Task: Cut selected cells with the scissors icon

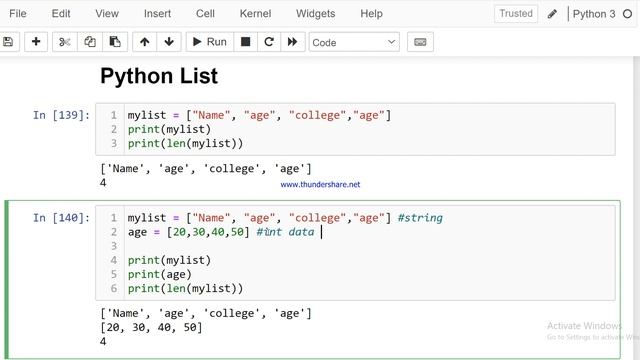Action: click(64, 42)
